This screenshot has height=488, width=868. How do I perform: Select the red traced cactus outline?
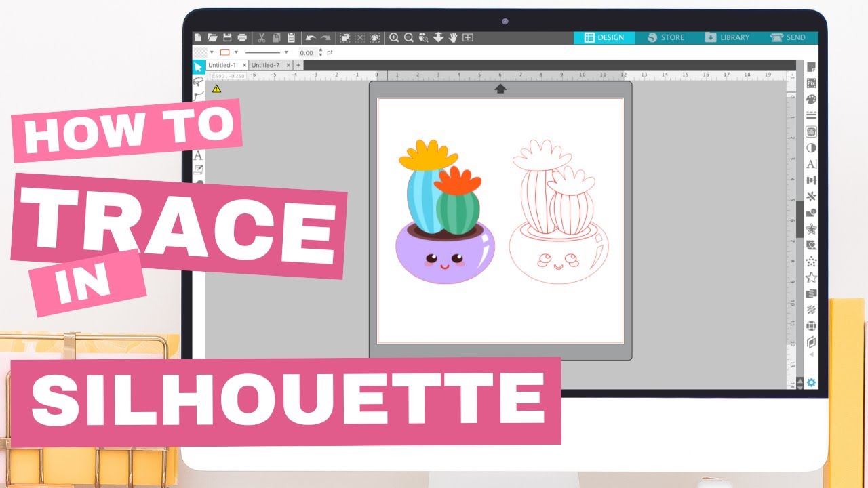(x=559, y=211)
